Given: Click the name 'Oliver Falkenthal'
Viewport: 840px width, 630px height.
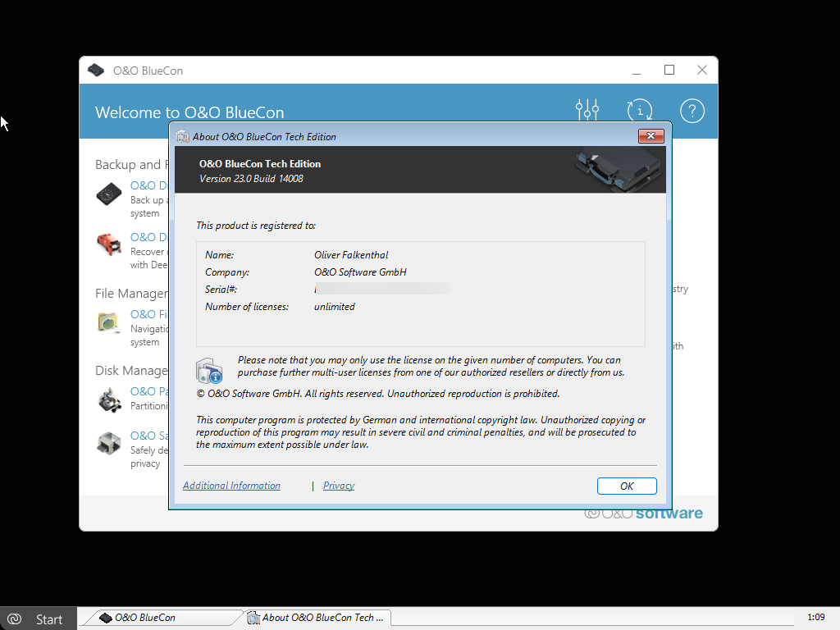Looking at the screenshot, I should pyautogui.click(x=351, y=255).
